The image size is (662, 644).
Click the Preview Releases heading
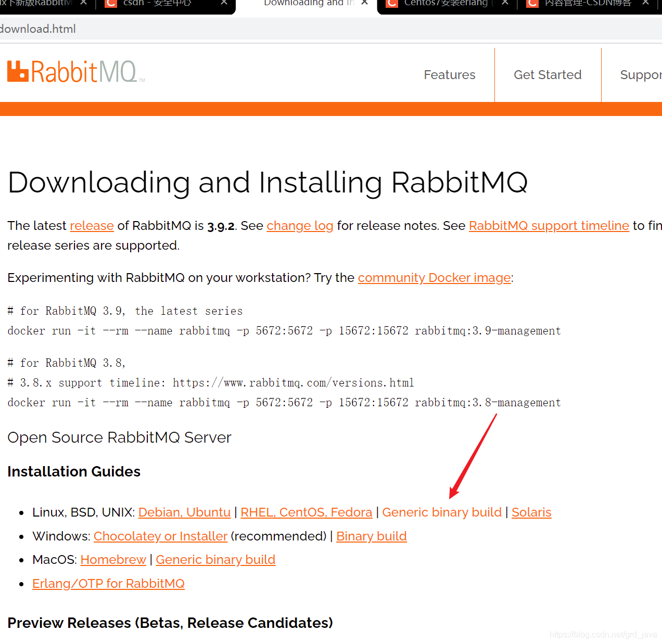170,623
